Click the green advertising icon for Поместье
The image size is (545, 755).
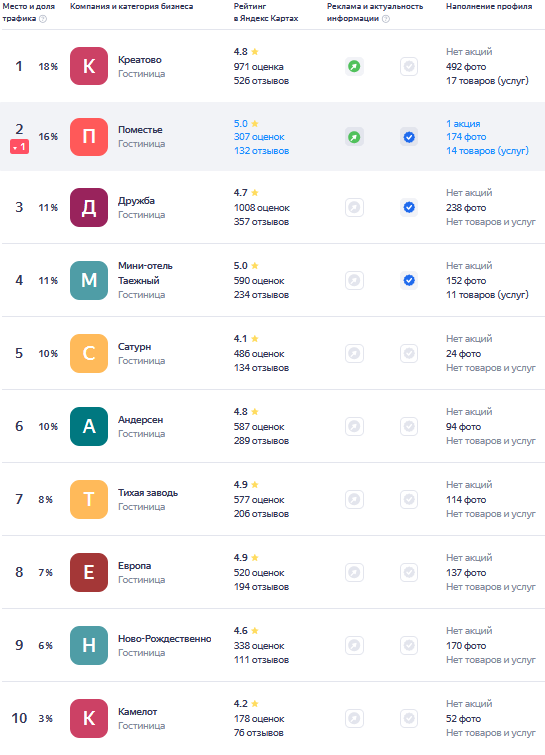point(354,137)
